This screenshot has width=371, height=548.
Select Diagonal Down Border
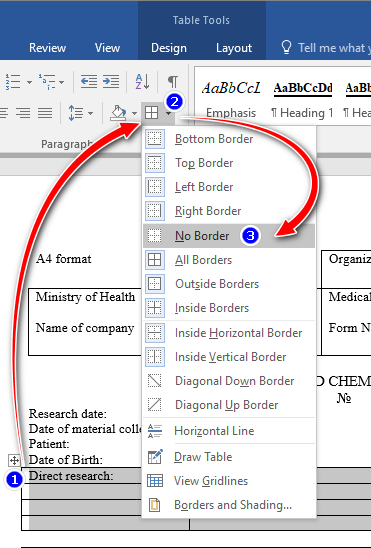(x=229, y=381)
